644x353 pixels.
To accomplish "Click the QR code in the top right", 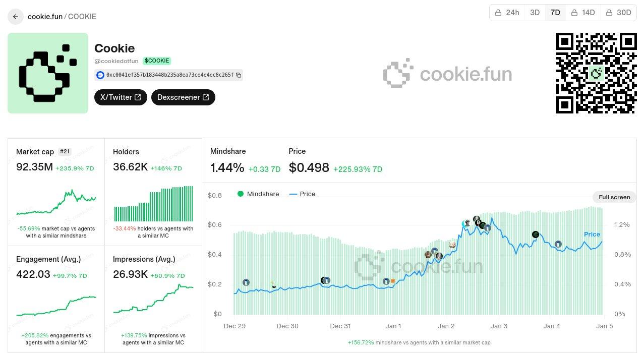I will [x=596, y=72].
